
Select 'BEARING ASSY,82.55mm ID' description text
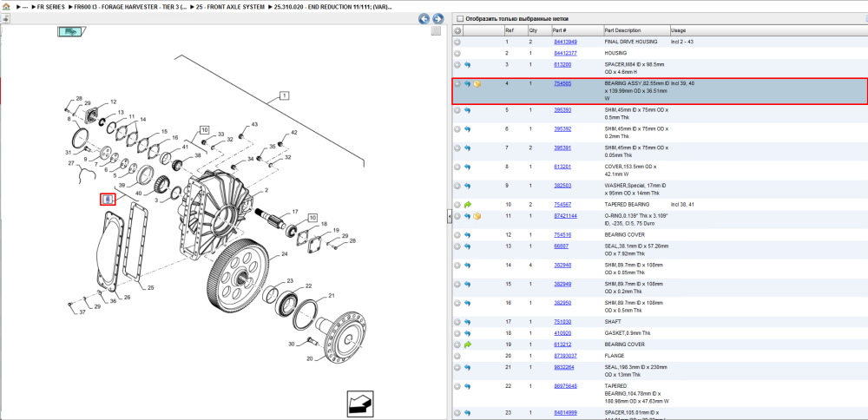(636, 83)
